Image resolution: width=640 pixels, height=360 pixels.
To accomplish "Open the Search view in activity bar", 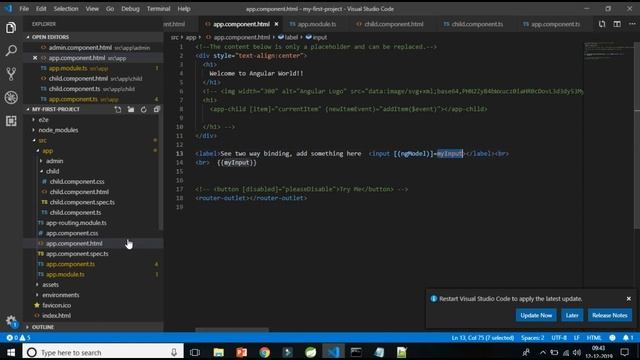I will [11, 51].
